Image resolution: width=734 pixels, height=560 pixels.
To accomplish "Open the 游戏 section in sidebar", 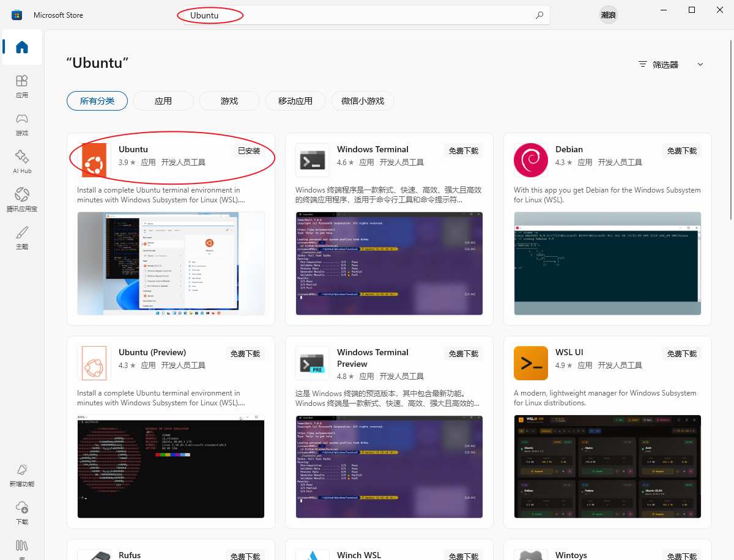I will click(x=22, y=124).
